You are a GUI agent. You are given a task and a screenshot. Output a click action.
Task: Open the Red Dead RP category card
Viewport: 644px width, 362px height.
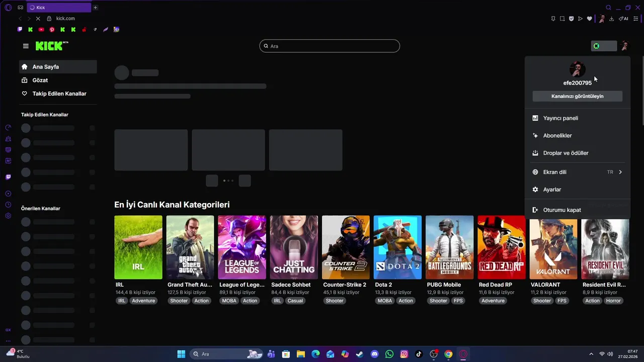tap(502, 247)
